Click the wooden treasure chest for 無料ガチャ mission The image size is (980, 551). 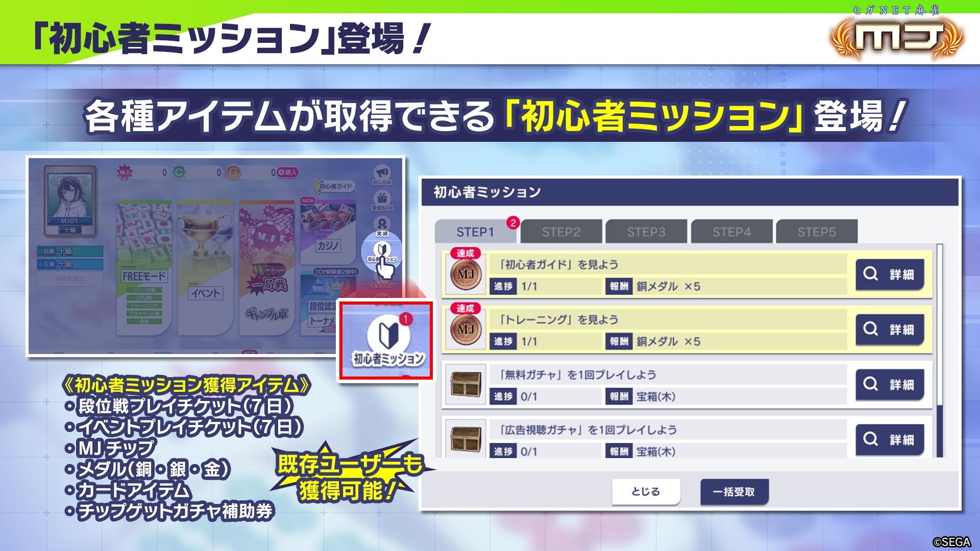(466, 385)
